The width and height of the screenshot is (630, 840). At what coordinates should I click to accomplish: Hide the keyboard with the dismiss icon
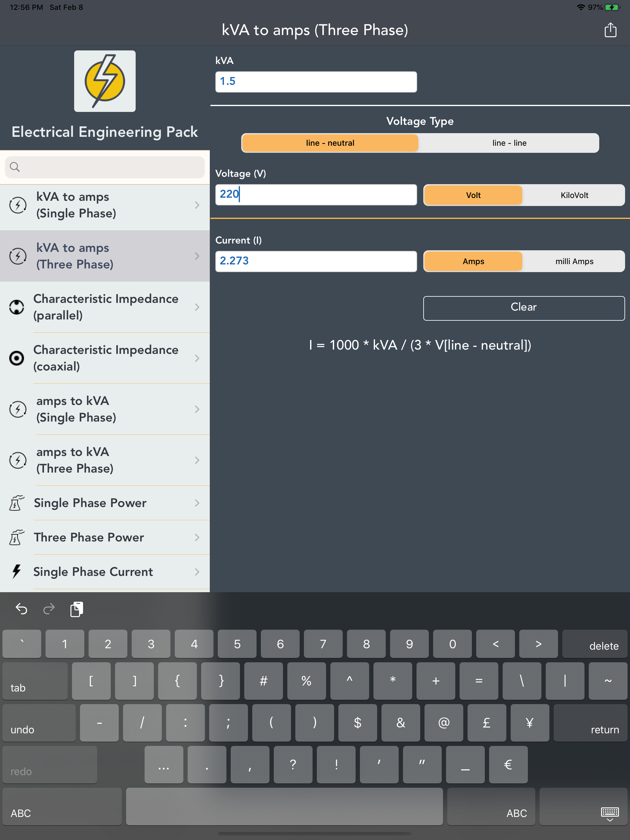click(x=609, y=814)
